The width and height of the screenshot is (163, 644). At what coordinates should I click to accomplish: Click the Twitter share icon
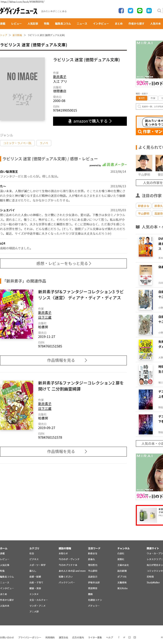coord(130,10)
